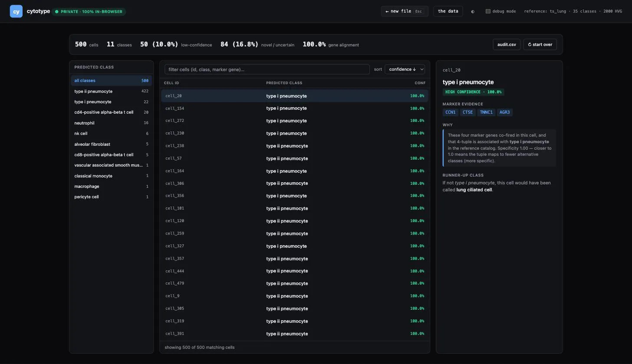Toggle the theme contrast icon
632x364 pixels.
473,11
